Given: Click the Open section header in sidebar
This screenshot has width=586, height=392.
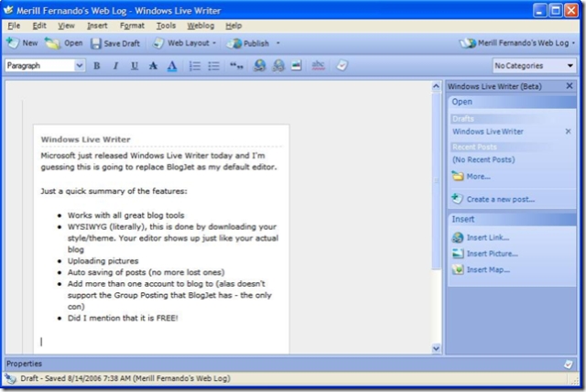Looking at the screenshot, I should pyautogui.click(x=512, y=102).
